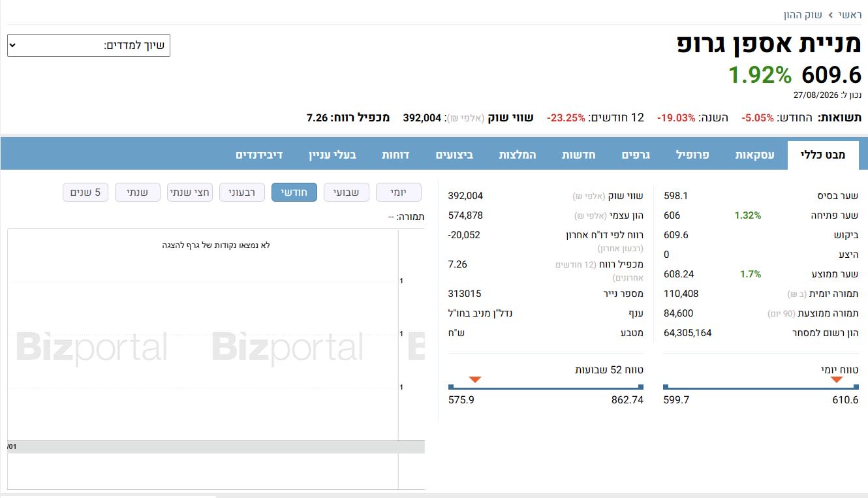Open the ביצועים tab
The image size is (868, 498).
pyautogui.click(x=454, y=155)
